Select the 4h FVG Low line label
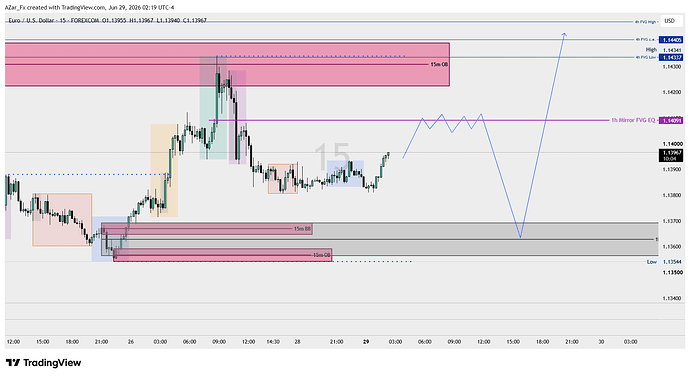Image resolution: width=690 pixels, height=376 pixels. (x=646, y=57)
